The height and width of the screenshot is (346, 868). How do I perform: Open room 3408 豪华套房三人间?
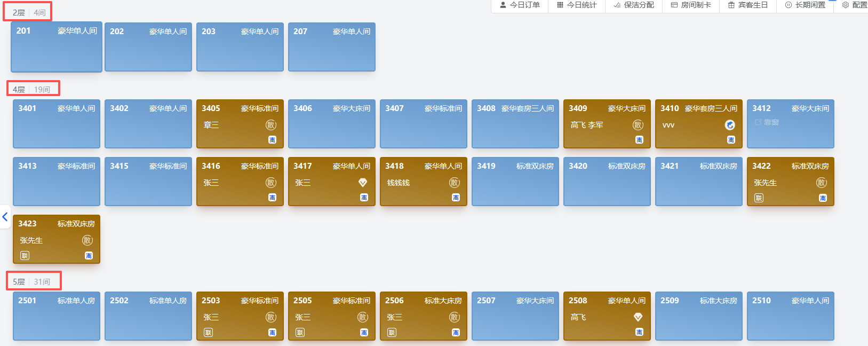pos(515,124)
